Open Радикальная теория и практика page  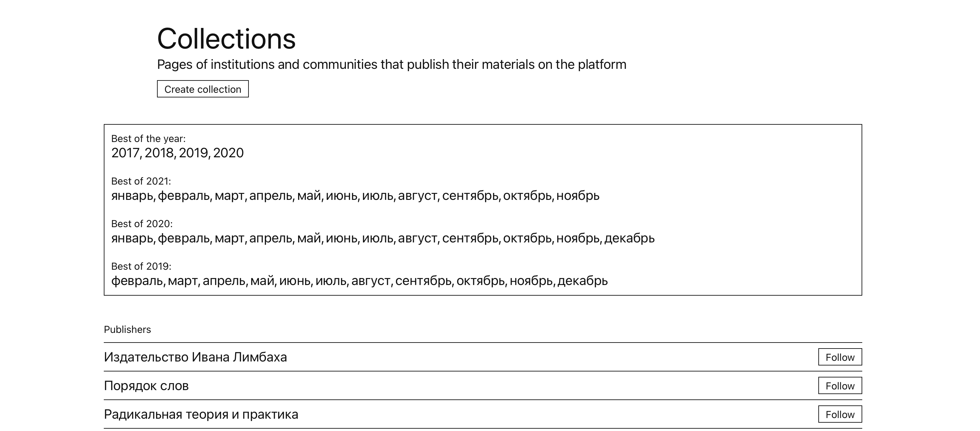coord(201,414)
